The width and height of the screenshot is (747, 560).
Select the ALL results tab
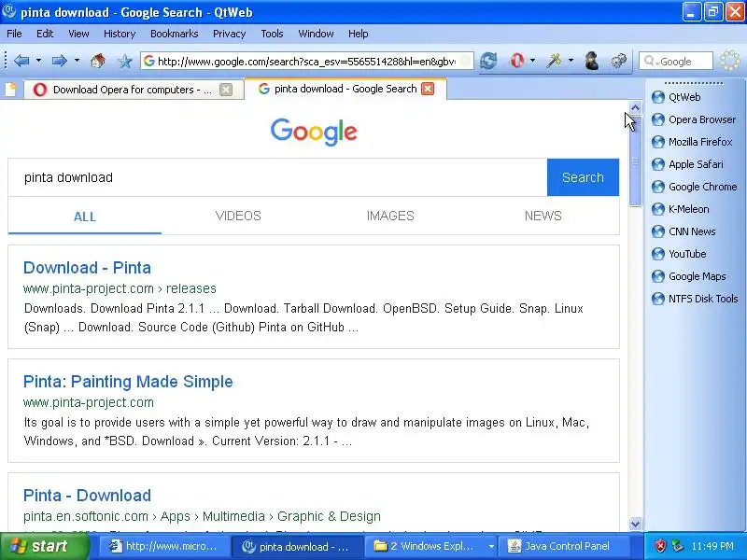85,217
